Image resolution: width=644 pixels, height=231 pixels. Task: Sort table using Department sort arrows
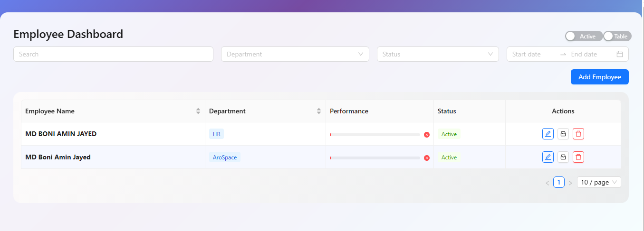[319, 111]
